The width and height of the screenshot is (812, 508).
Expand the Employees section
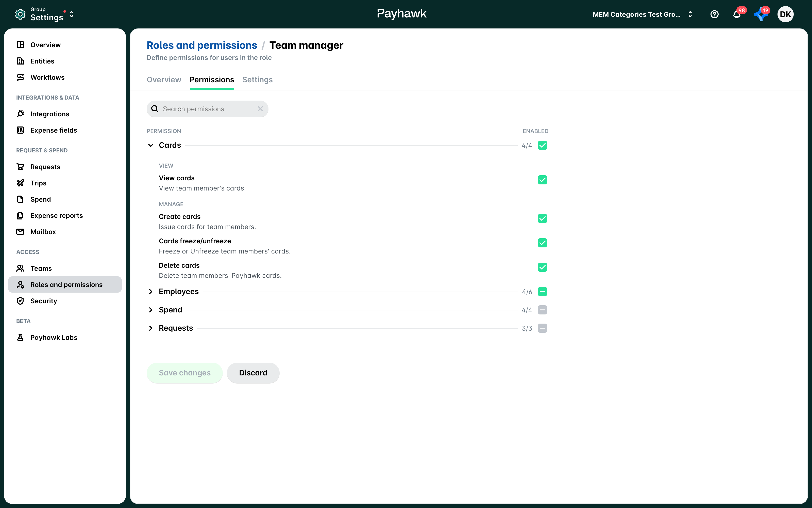[151, 292]
